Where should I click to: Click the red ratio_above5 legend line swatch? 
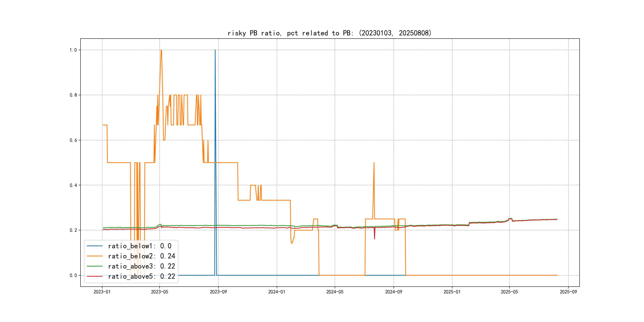(x=94, y=276)
